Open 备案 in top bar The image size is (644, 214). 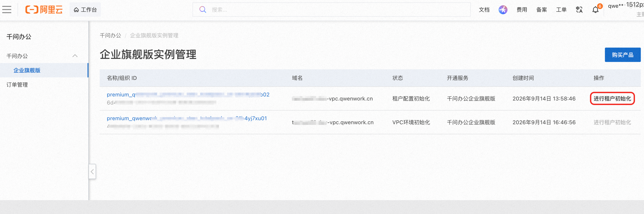541,9
